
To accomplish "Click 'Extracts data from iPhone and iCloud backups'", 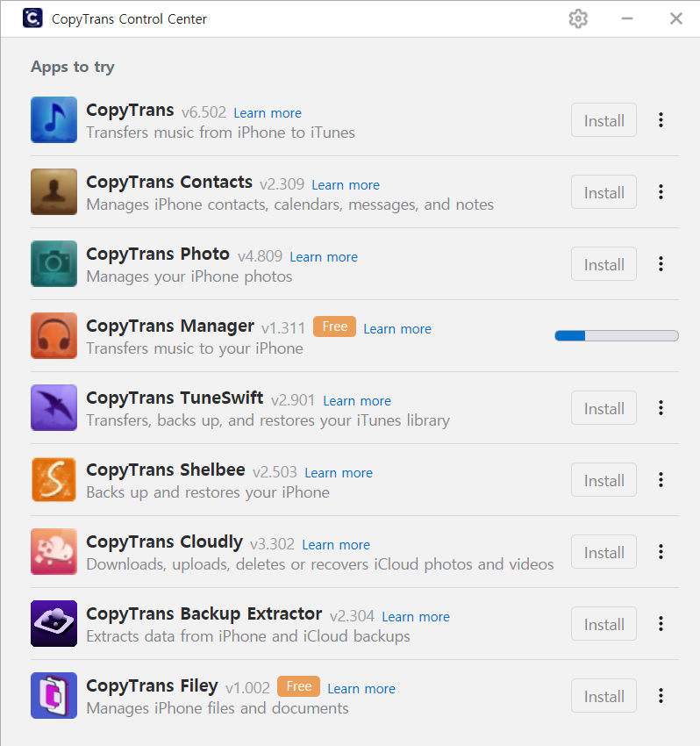I will point(248,636).
